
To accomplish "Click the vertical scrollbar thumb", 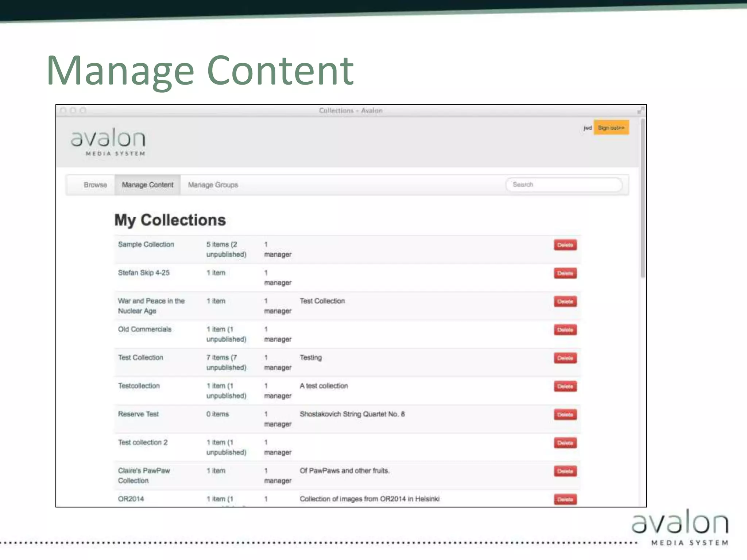I will (643, 199).
